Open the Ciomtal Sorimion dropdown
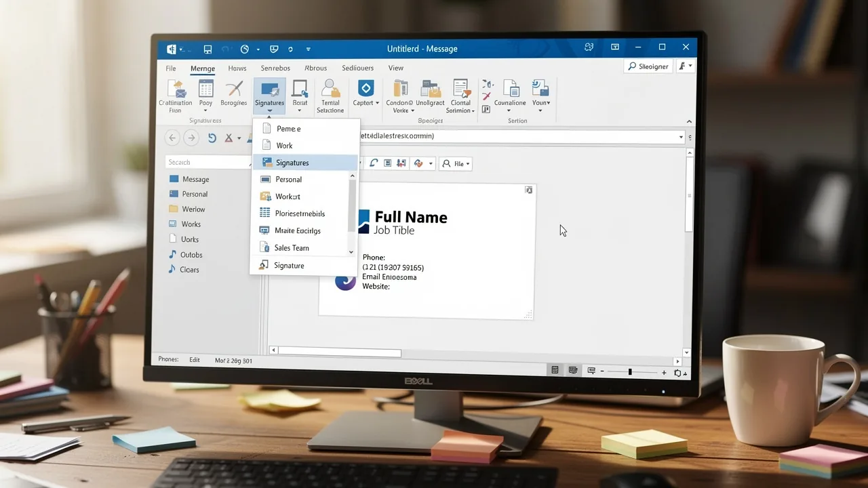The height and width of the screenshot is (488, 868). [460, 96]
